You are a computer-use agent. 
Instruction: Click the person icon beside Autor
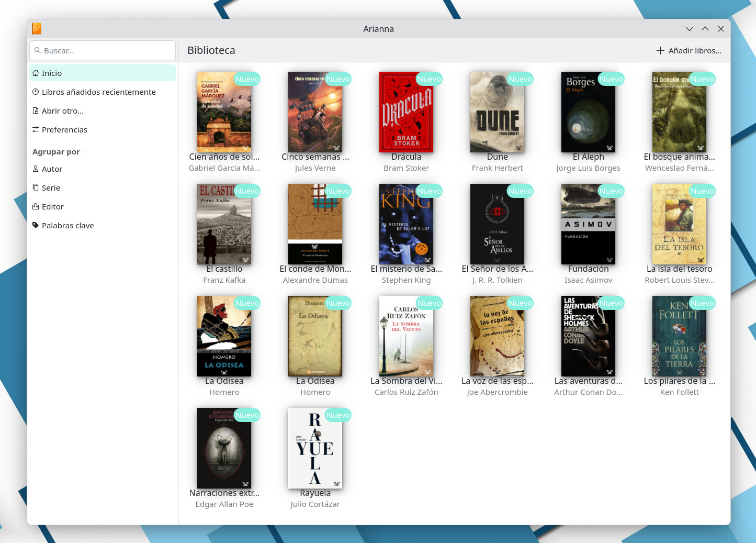[36, 169]
